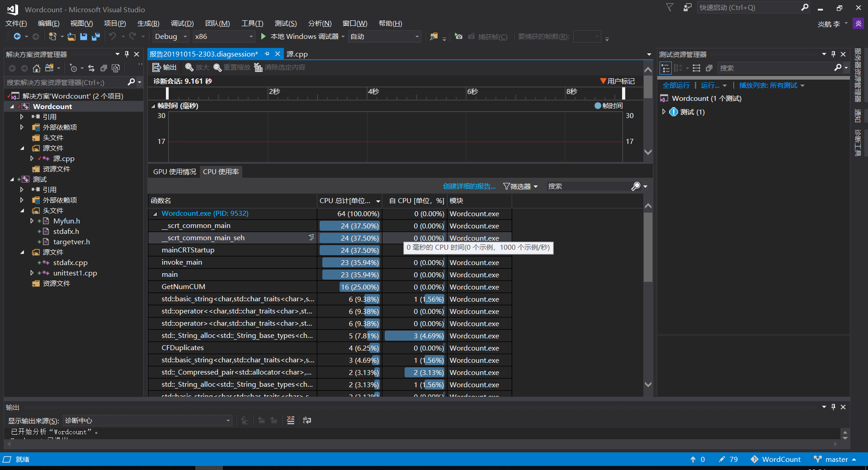Save the current file with floppy icon
Screen dimensions: 868x470
click(84, 37)
